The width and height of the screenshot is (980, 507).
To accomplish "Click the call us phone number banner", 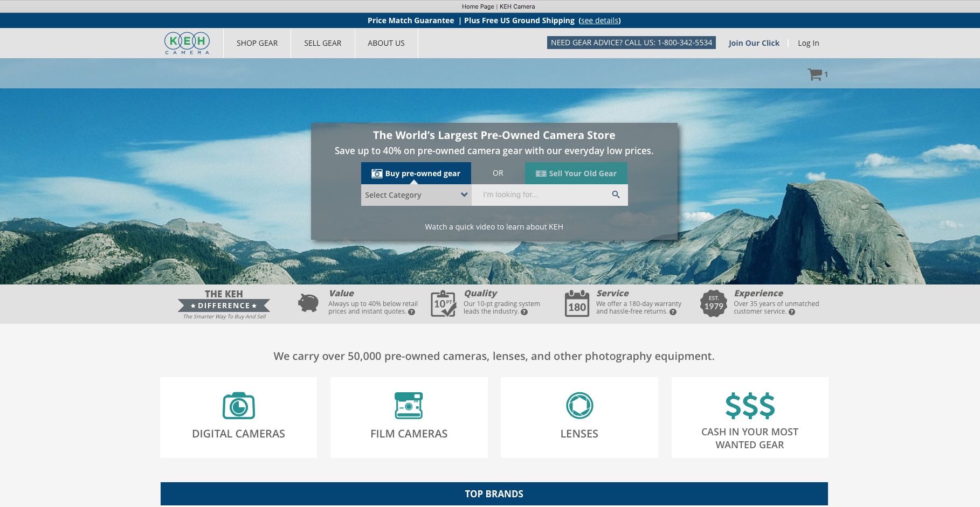I will pos(631,43).
